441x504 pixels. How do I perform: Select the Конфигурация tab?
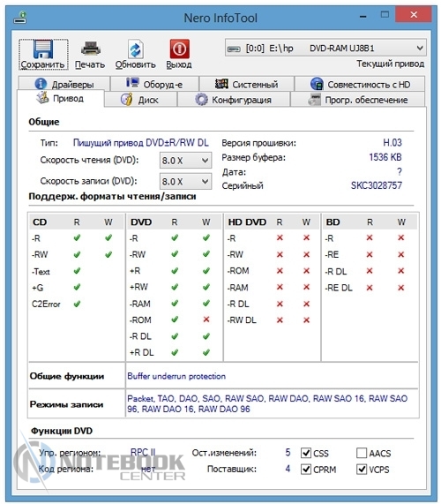click(x=234, y=100)
